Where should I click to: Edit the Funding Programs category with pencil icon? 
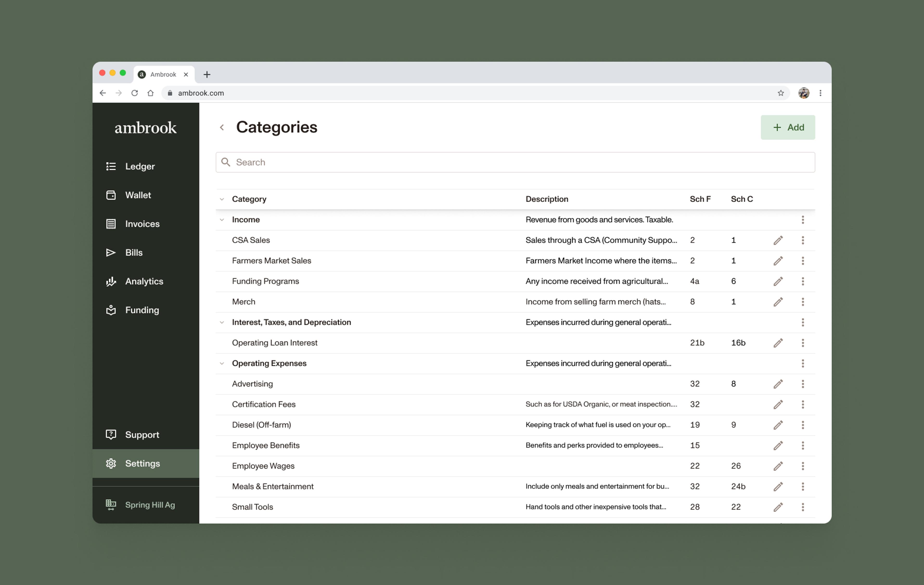[x=778, y=281]
